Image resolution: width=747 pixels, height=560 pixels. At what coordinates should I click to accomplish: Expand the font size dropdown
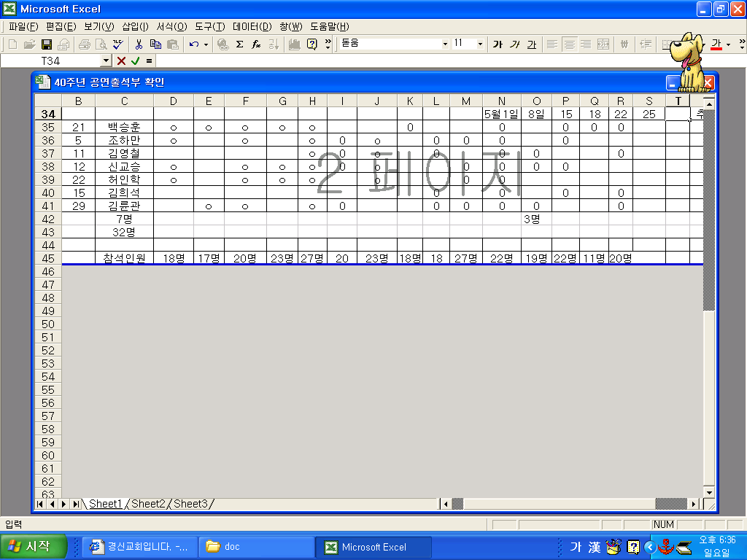[480, 44]
